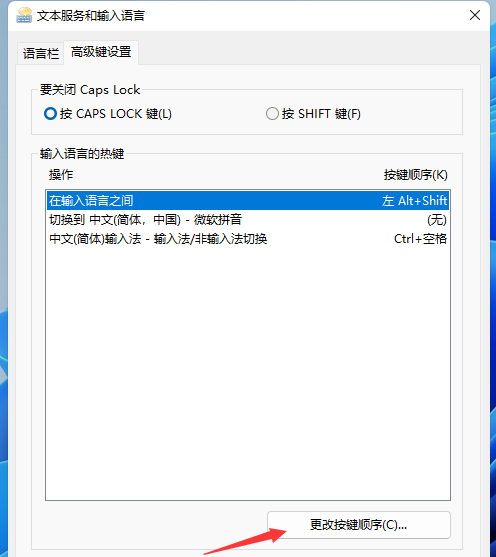Select the 在输入语言之间 hotkey row

click(x=248, y=201)
